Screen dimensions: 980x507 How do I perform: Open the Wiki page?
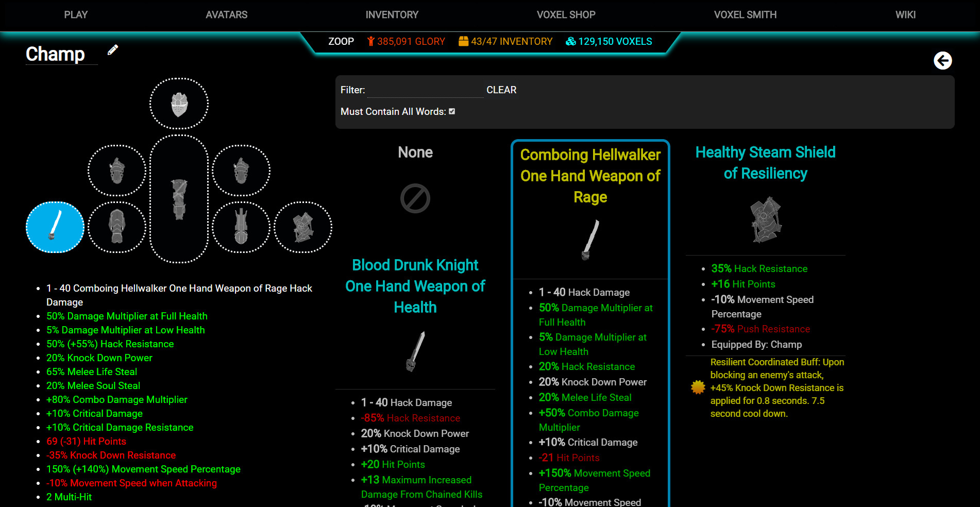(x=905, y=15)
